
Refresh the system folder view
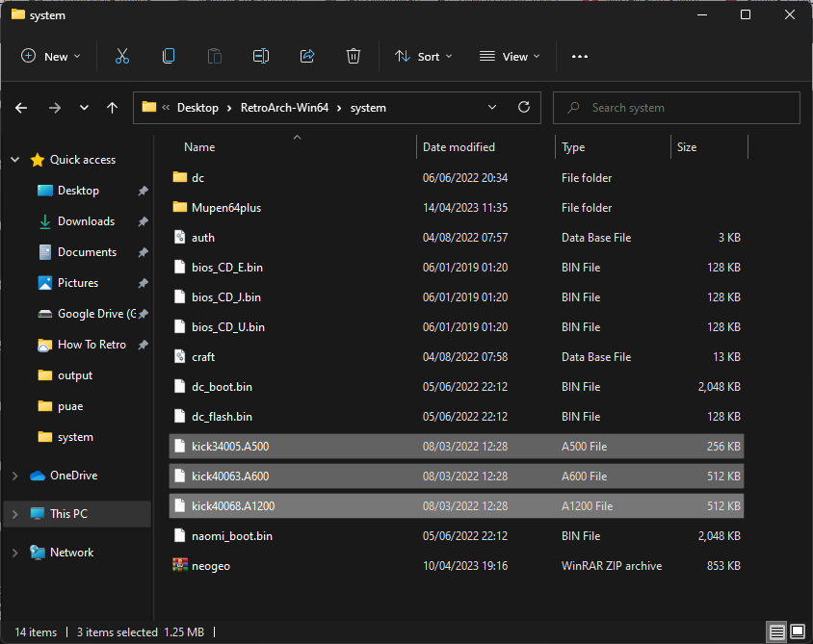point(524,107)
